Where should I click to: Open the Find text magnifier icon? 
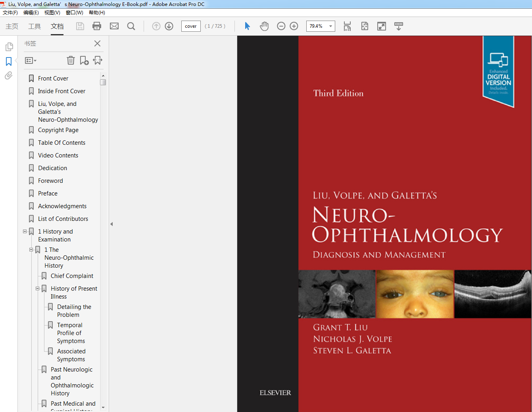point(131,26)
